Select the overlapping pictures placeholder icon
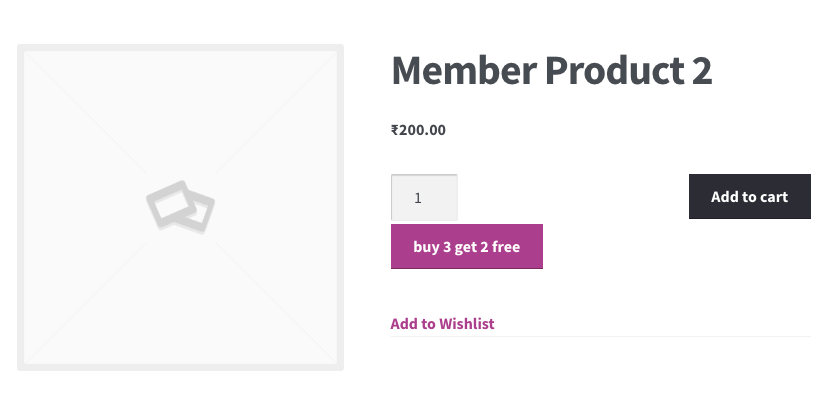 tap(180, 207)
